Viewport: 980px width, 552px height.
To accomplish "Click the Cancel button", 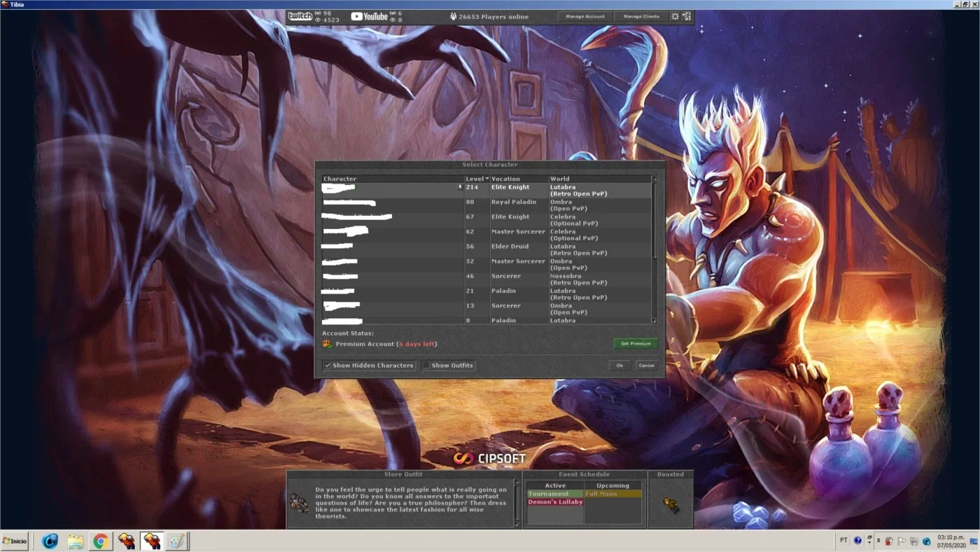I will pyautogui.click(x=646, y=365).
